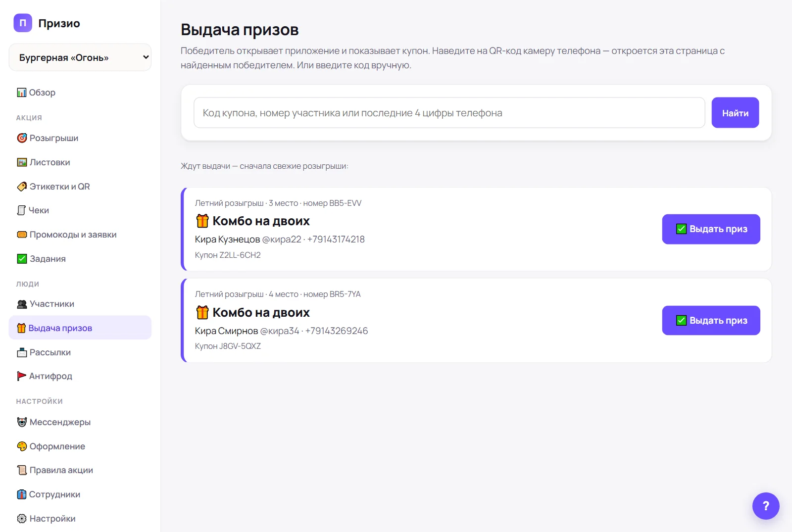792x532 pixels.
Task: Click the Участники people icon
Action: click(x=22, y=304)
